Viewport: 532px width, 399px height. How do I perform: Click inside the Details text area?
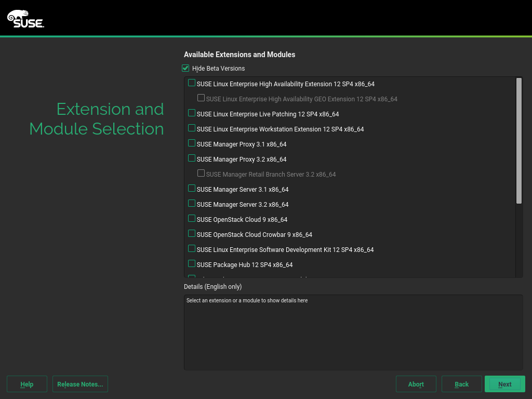353,332
